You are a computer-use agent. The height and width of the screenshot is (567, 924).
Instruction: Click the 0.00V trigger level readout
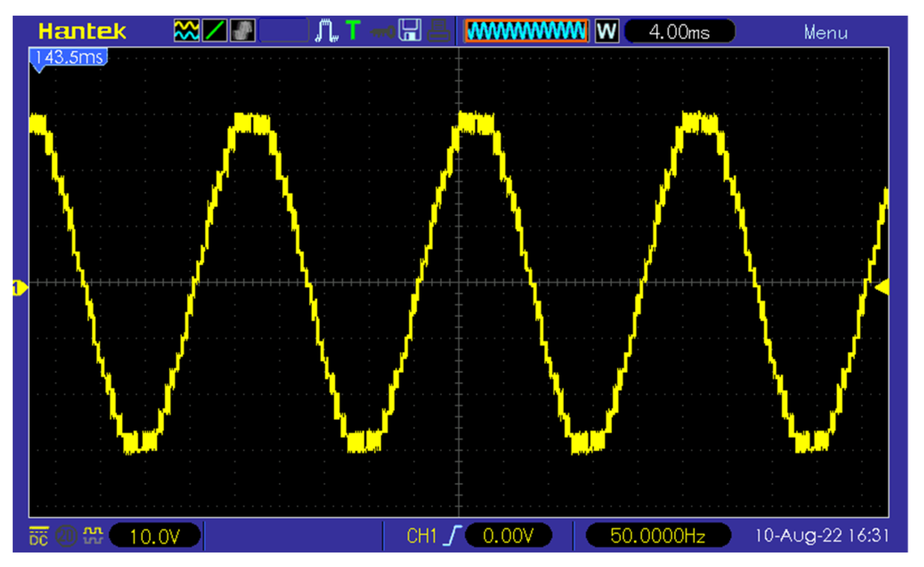[x=508, y=535]
